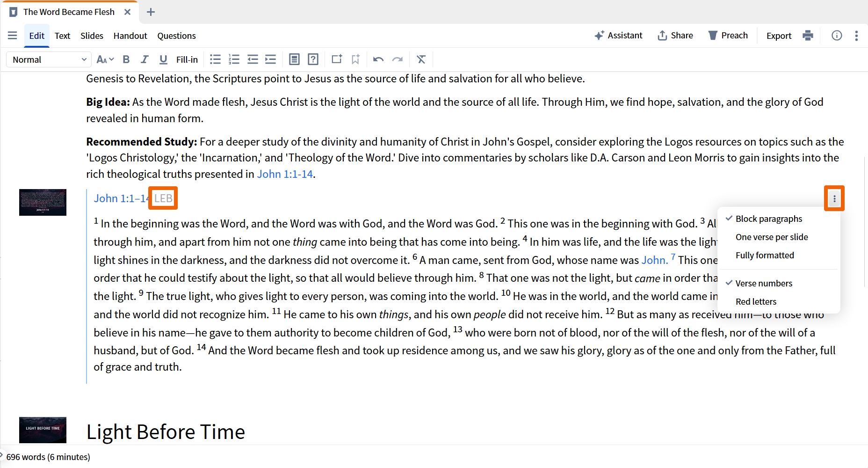
Task: Open the Questions tab
Action: [x=176, y=36]
